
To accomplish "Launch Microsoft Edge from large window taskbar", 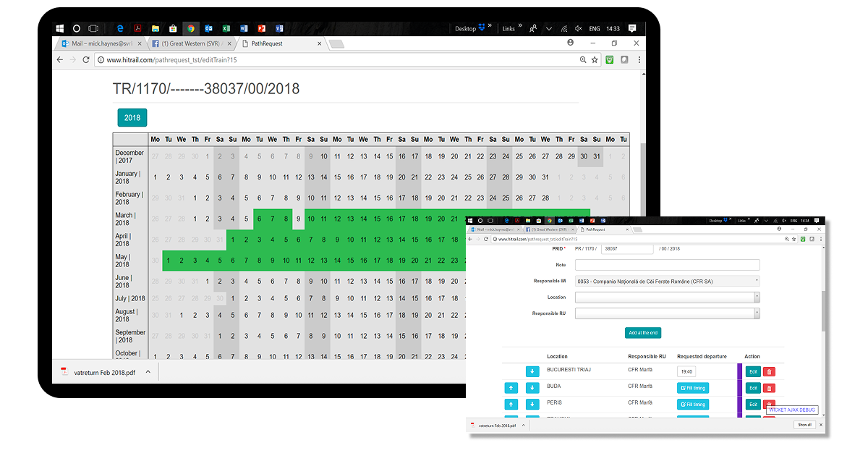I will coord(120,29).
